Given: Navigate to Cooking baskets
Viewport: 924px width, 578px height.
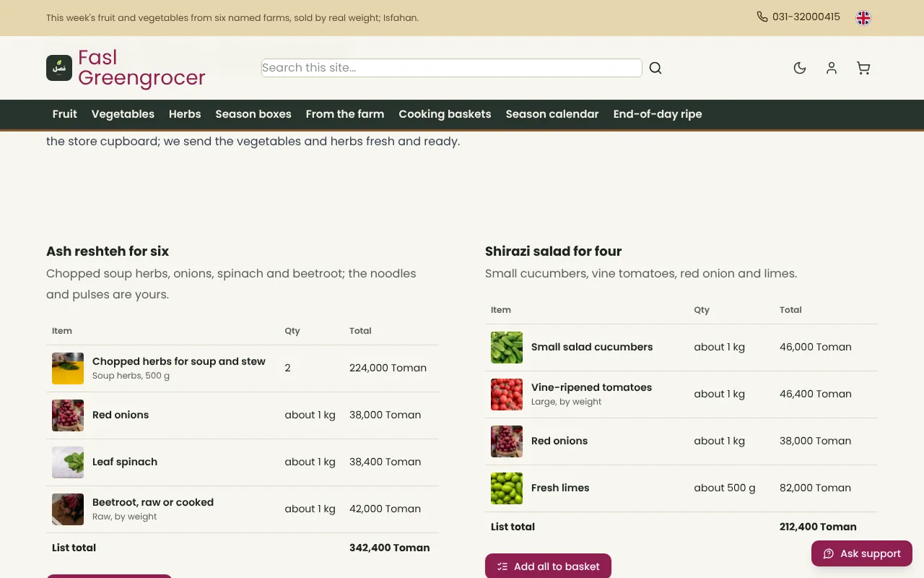Looking at the screenshot, I should [x=445, y=114].
